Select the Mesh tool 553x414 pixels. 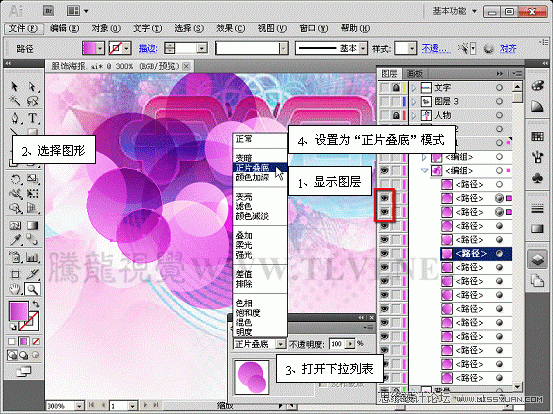click(x=15, y=225)
